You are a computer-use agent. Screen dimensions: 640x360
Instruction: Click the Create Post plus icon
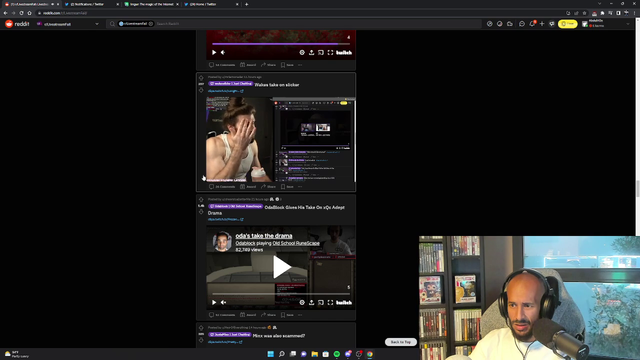point(542,24)
